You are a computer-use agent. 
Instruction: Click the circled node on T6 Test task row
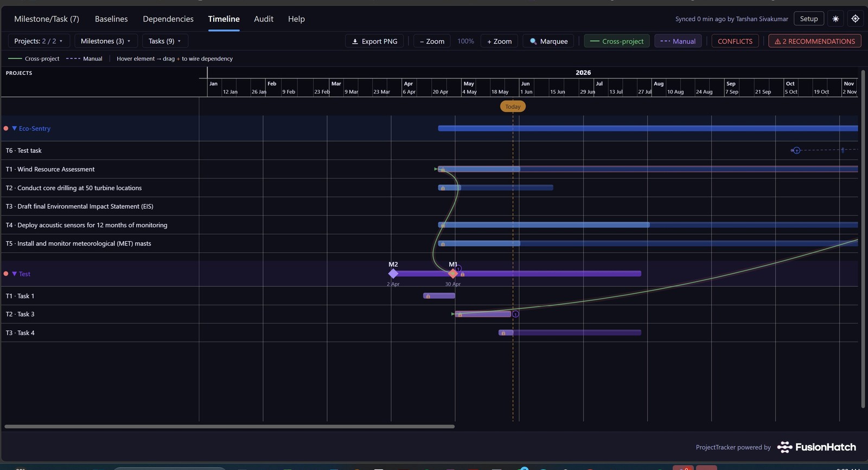coord(796,150)
